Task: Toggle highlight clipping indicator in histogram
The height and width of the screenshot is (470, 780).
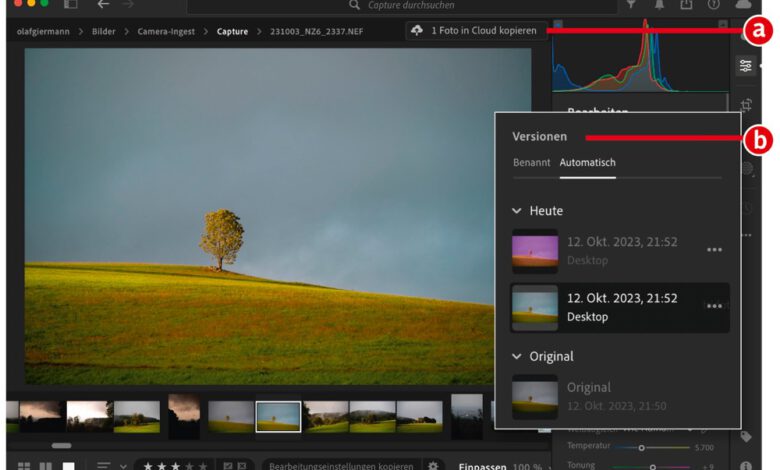Action: click(x=723, y=24)
